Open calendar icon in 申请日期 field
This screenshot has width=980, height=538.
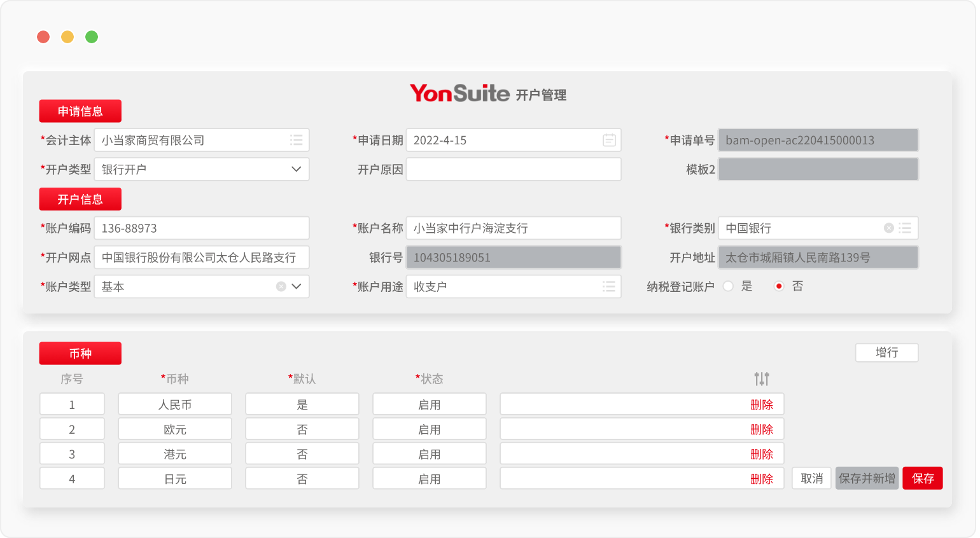[609, 141]
